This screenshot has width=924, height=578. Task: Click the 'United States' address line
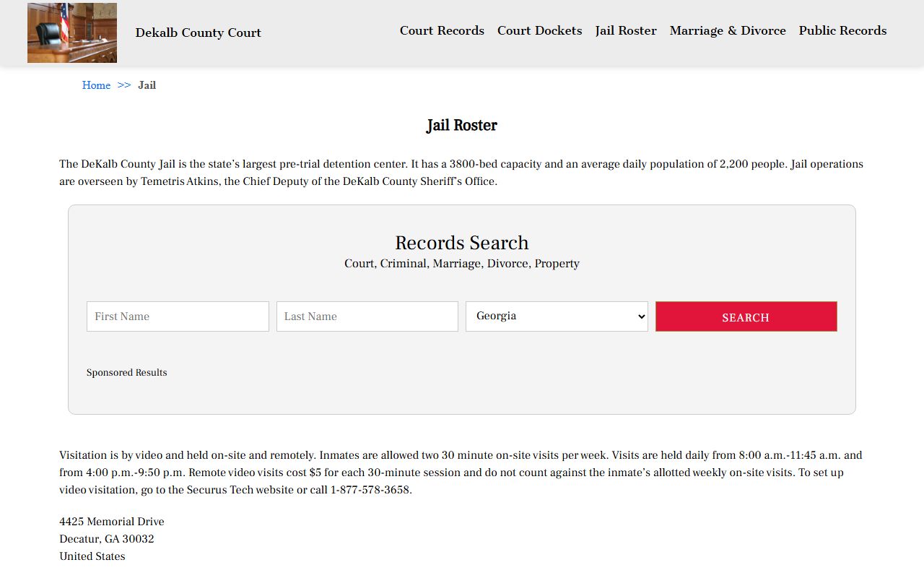click(92, 556)
